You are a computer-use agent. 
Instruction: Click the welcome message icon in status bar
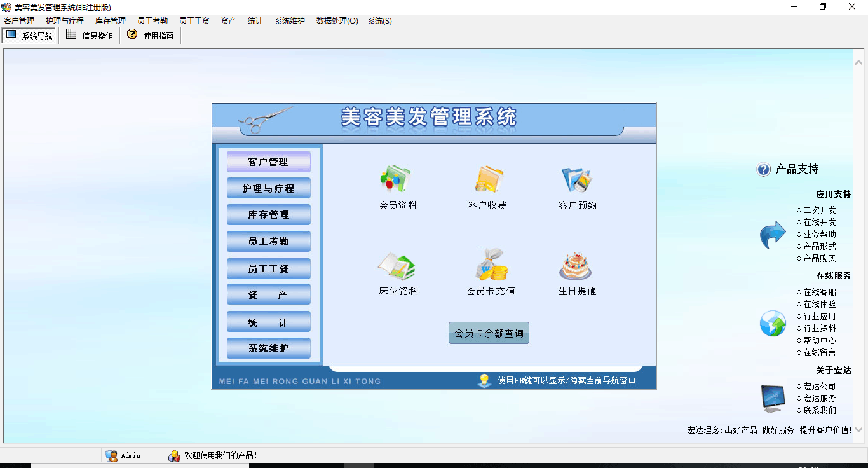click(174, 455)
